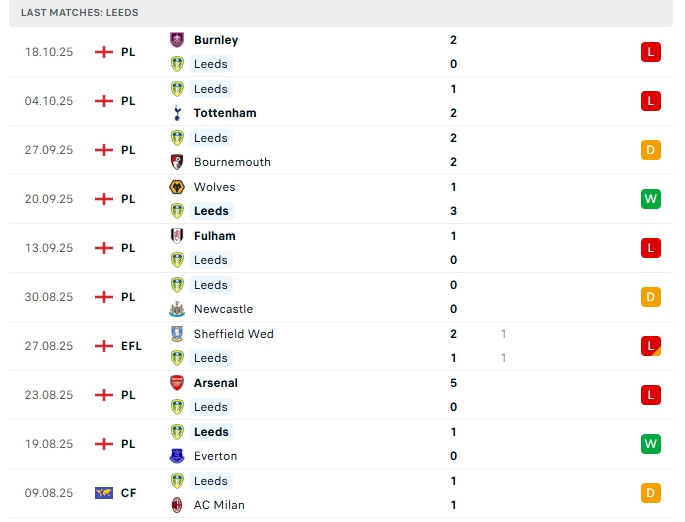Image resolution: width=685 pixels, height=522 pixels.
Task: Click the AC Milan club crest icon
Action: coord(177,505)
